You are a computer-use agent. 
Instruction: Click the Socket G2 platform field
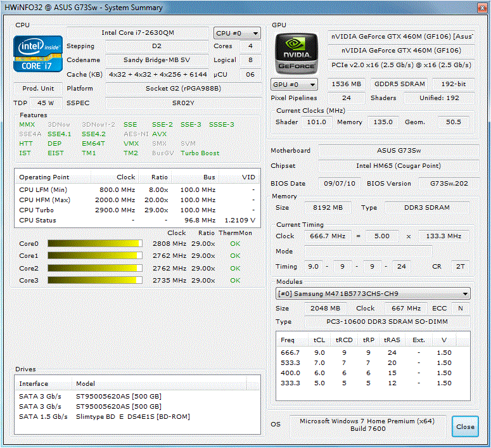(x=184, y=88)
